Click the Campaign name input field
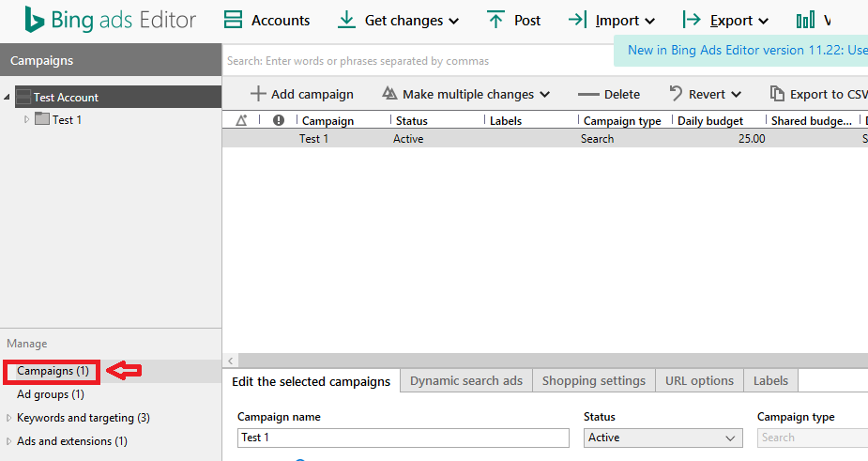This screenshot has height=461, width=868. 404,438
